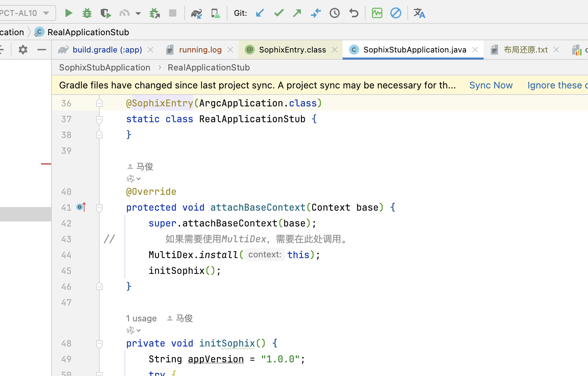Click RealApplicationStub breadcrumb in editor
Image resolution: width=588 pixels, height=376 pixels.
(209, 68)
